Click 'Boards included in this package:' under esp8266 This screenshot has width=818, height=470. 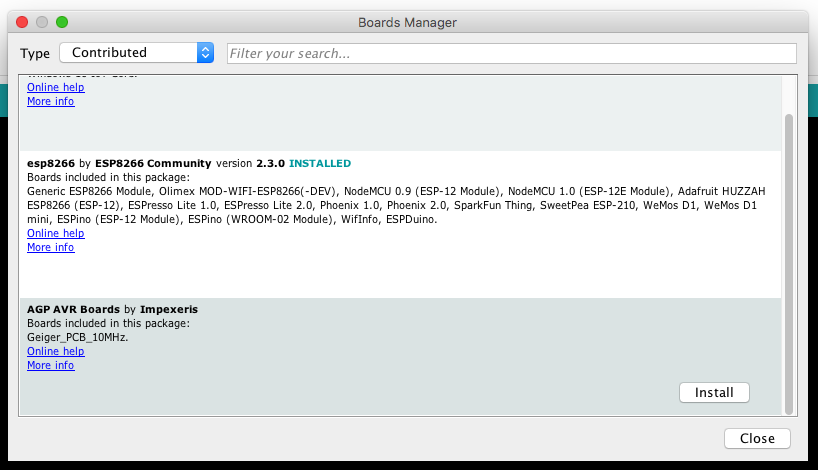(109, 177)
